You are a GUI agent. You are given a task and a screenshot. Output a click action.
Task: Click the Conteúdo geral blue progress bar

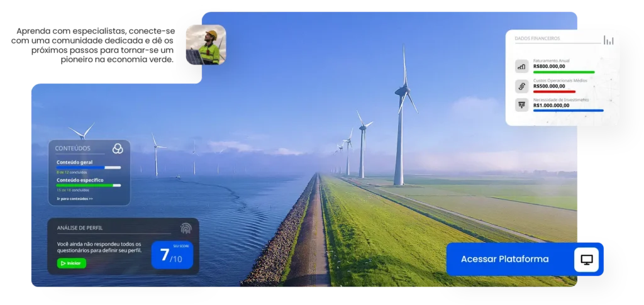click(89, 167)
